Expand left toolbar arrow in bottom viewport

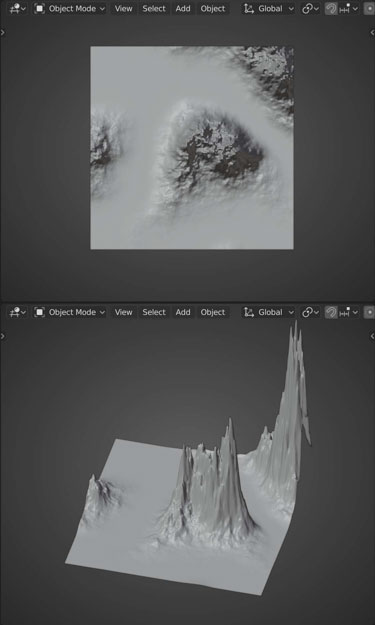click(3, 336)
